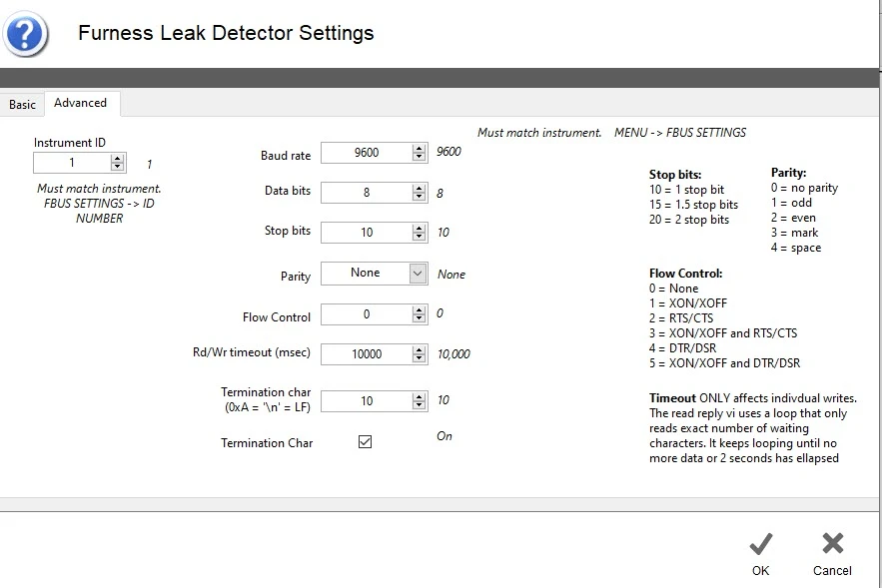The width and height of the screenshot is (882, 588).
Task: Click the Rd/Wr timeout input field
Action: point(366,354)
